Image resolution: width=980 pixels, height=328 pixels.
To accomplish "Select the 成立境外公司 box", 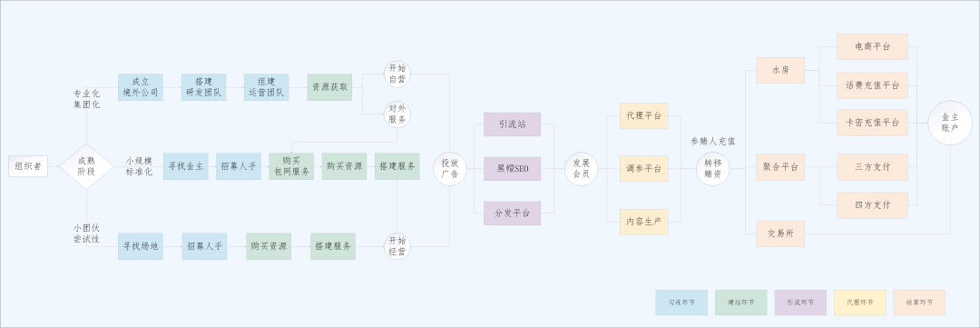I will [141, 87].
